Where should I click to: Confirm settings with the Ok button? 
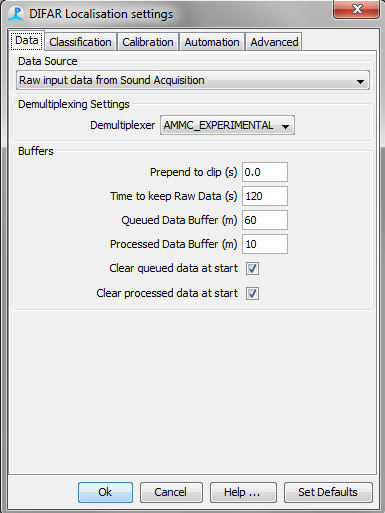[105, 492]
